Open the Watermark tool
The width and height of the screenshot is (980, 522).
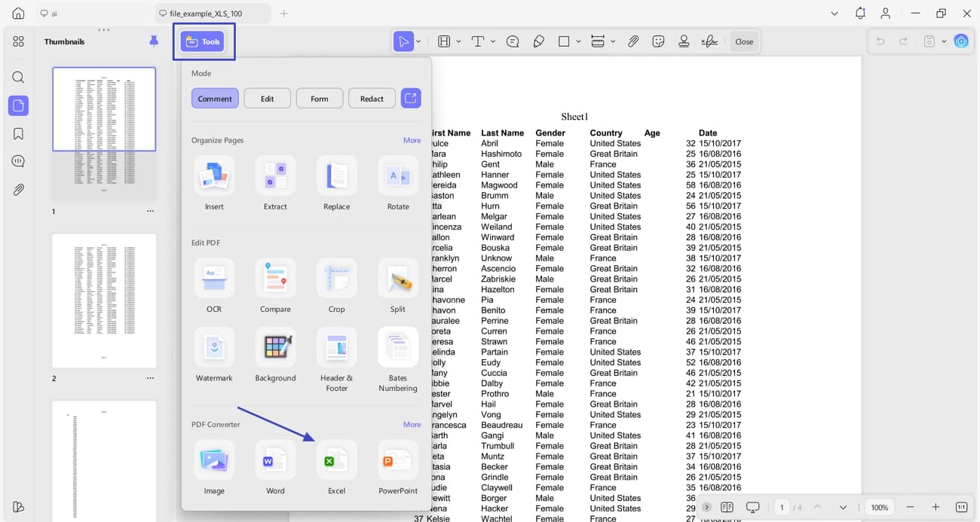point(214,346)
